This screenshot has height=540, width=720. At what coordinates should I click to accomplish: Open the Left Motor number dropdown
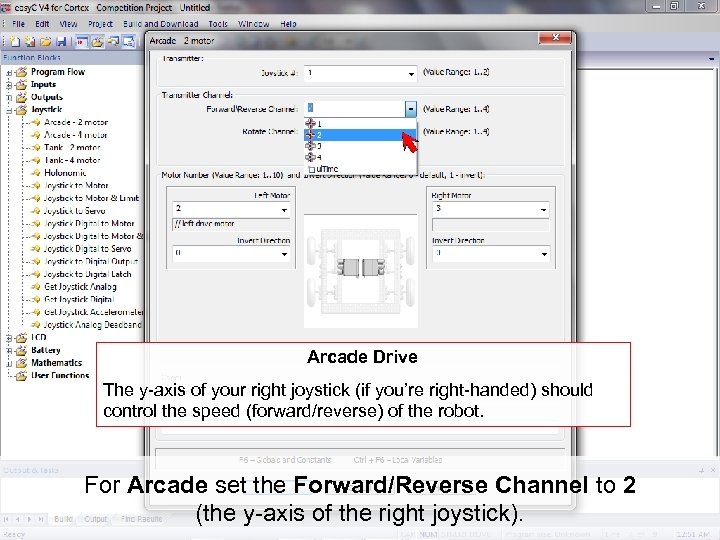pos(284,210)
